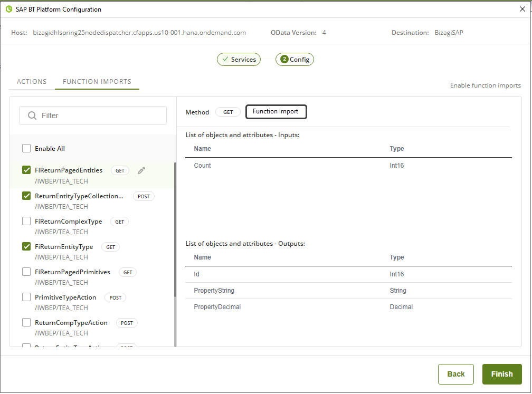Viewport: 532px width, 394px height.
Task: Switch to the ACTIONS tab
Action: pos(32,82)
